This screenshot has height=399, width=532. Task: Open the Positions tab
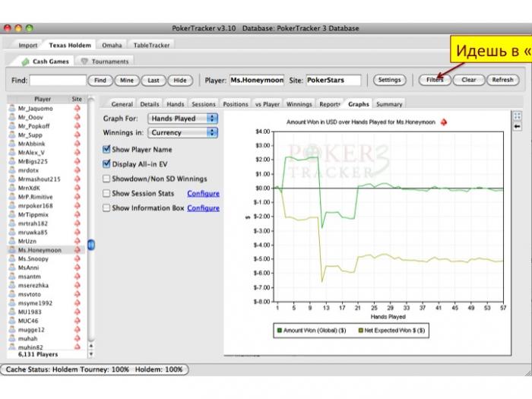pyautogui.click(x=236, y=104)
